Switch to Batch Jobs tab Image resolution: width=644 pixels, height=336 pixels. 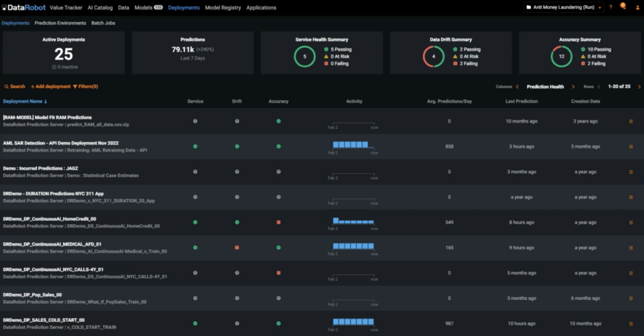tap(103, 23)
